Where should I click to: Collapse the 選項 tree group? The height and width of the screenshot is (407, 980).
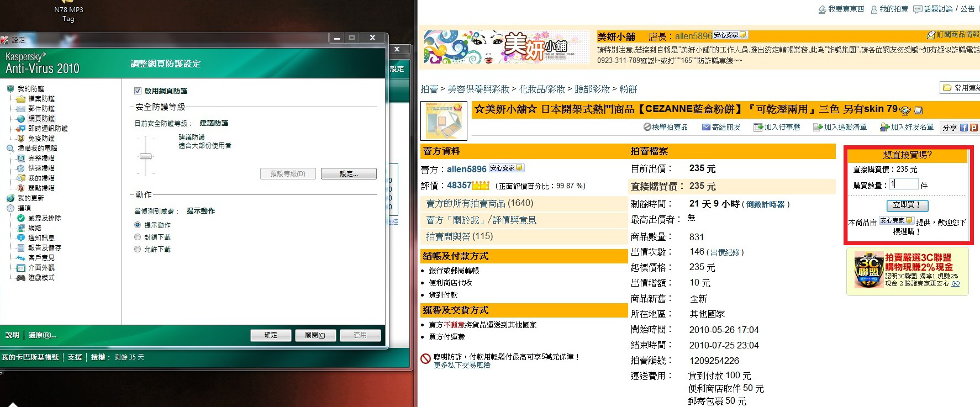[10, 208]
